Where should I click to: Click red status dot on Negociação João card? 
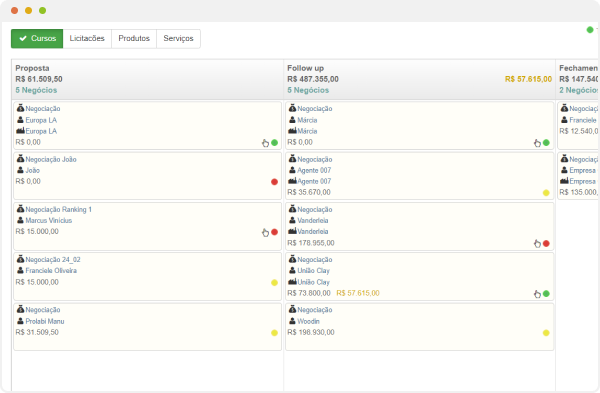tap(274, 182)
